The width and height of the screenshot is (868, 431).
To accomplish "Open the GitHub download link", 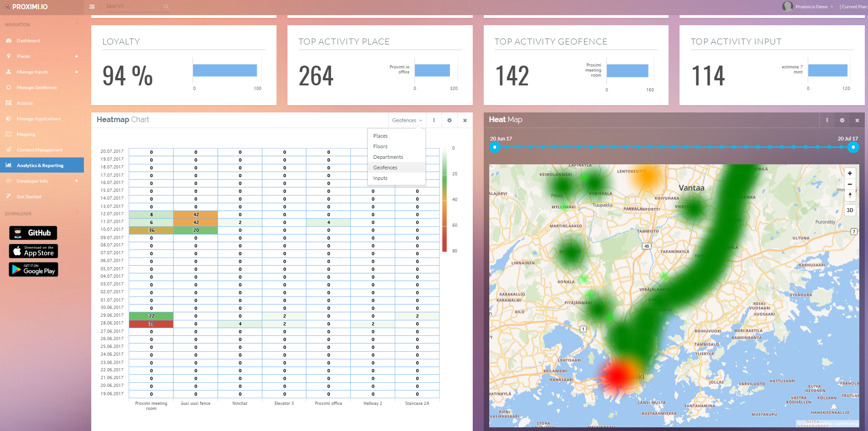I will [x=33, y=233].
